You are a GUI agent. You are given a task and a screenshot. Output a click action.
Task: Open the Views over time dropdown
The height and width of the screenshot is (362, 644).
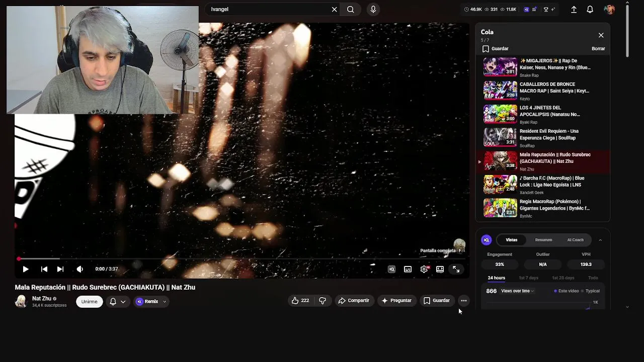pos(518,291)
